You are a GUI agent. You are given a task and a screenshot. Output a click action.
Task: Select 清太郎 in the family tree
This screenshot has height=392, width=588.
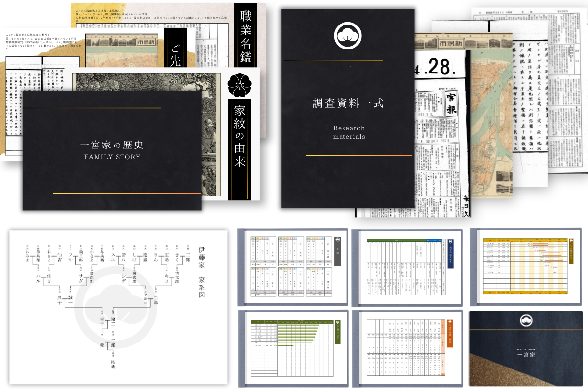(177, 277)
